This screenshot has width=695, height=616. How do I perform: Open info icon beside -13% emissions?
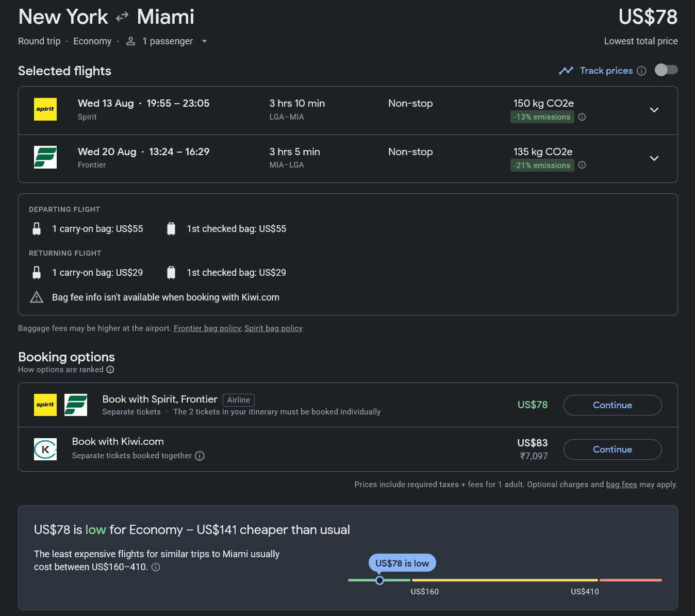click(582, 117)
